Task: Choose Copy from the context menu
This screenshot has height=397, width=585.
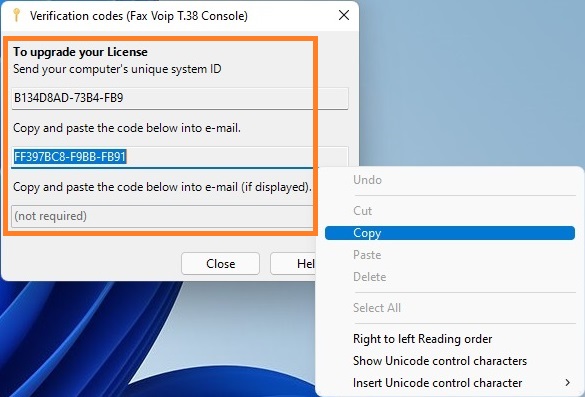Action: click(x=450, y=233)
